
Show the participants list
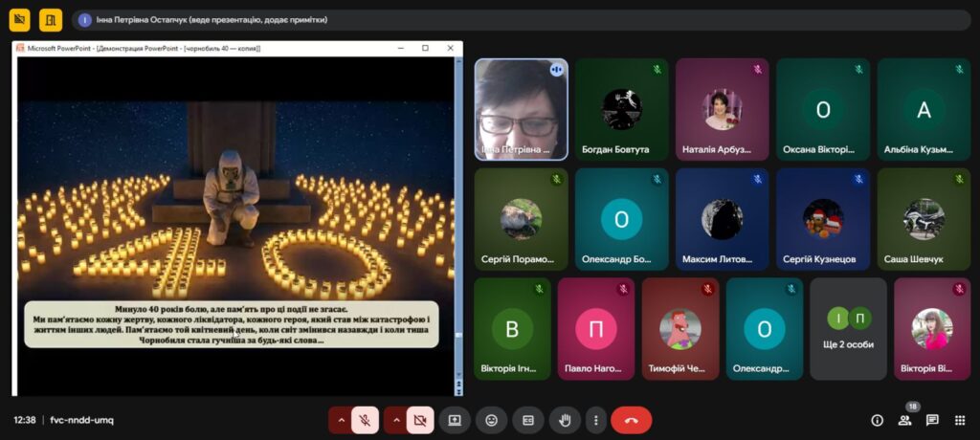[x=904, y=420]
